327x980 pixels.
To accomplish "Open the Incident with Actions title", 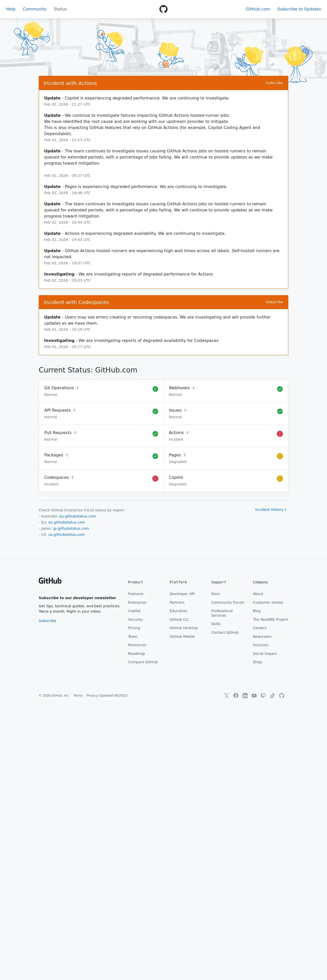I will [71, 83].
